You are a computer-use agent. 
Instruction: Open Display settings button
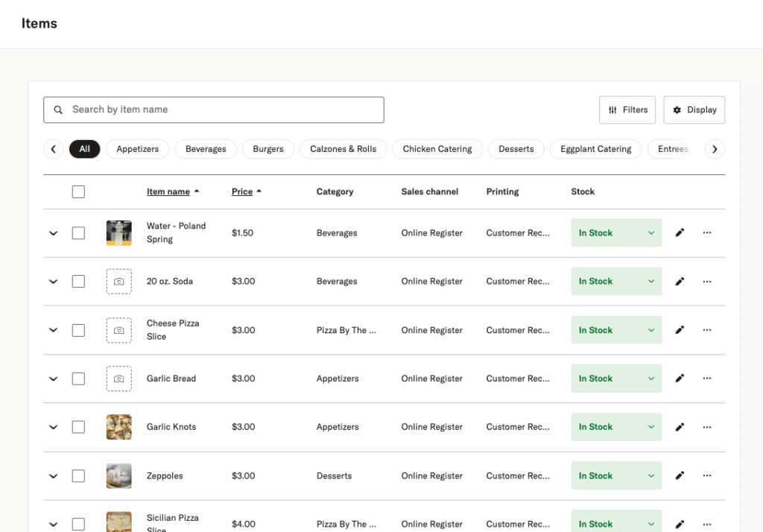pos(694,110)
